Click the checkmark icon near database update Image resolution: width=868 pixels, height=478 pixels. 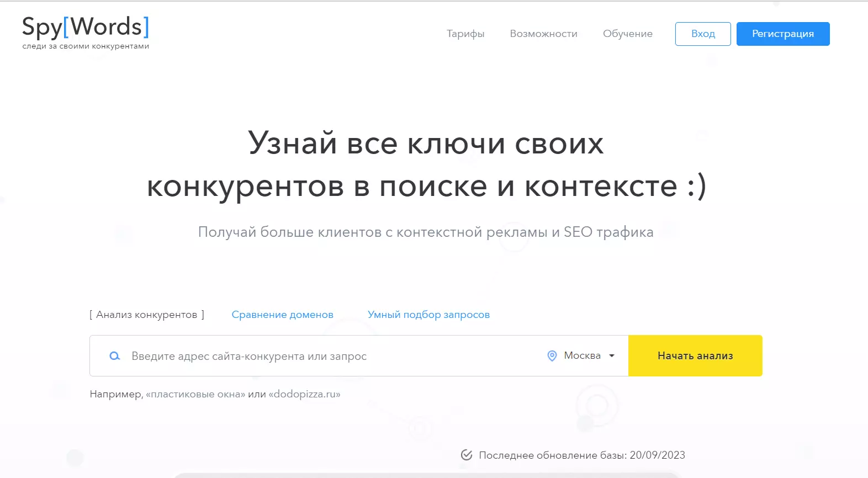pyautogui.click(x=467, y=455)
